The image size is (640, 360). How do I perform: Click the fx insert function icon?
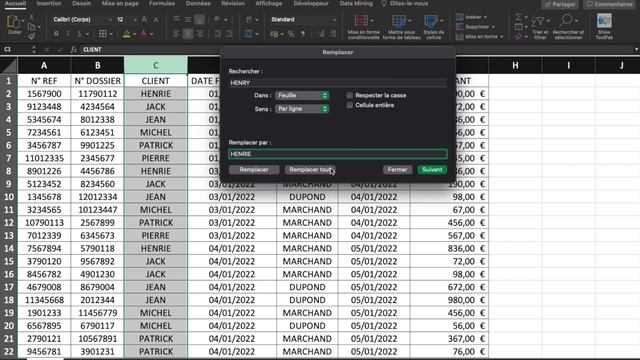(x=73, y=49)
